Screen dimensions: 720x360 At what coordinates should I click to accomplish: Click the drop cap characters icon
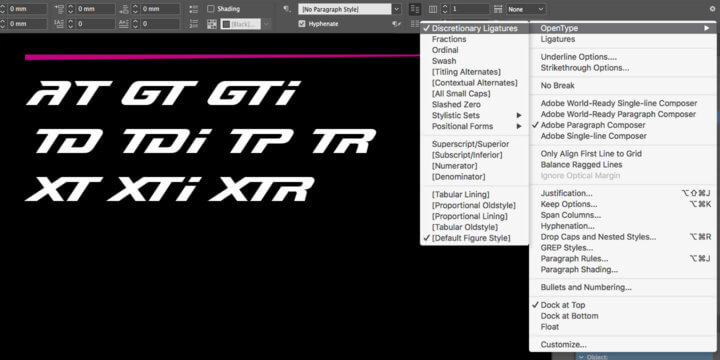click(124, 24)
